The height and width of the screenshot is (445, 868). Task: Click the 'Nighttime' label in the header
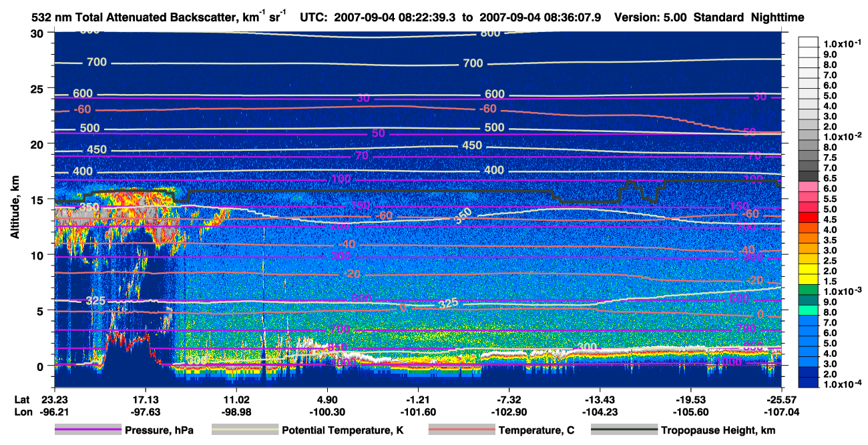(777, 18)
